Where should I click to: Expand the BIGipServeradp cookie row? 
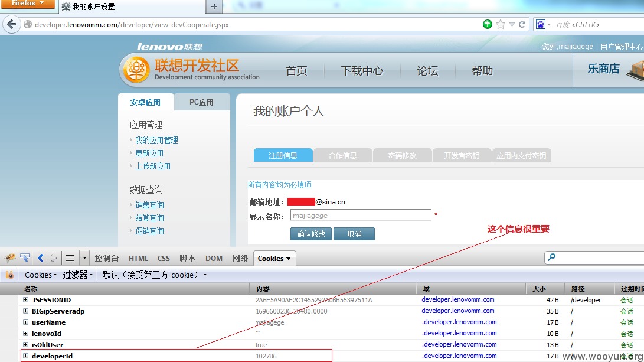click(25, 311)
